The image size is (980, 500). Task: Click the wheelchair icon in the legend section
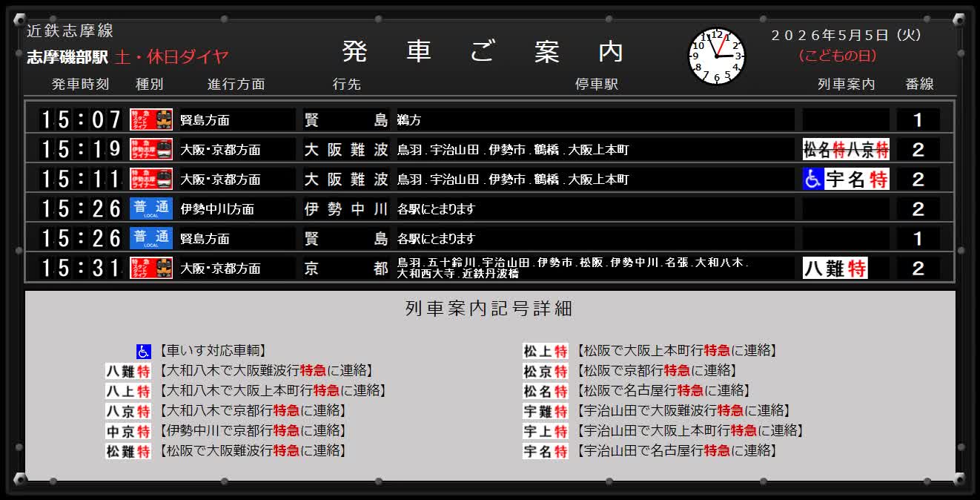(144, 352)
